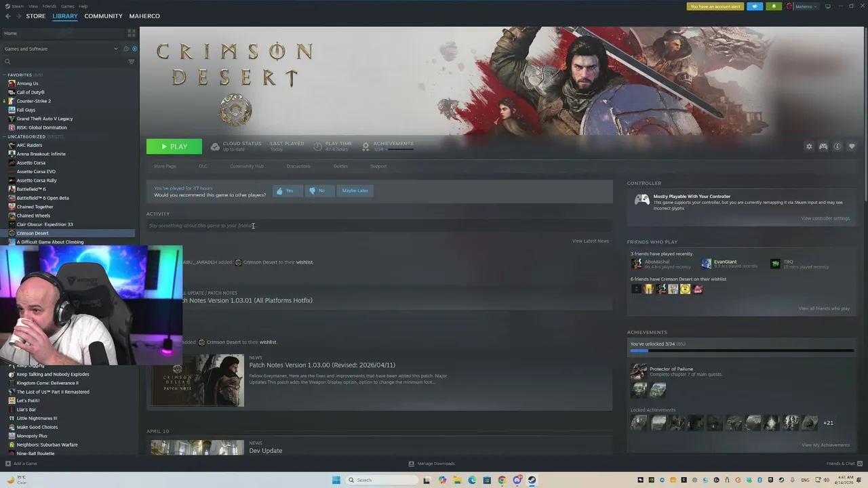Open the Guides link
868x488 pixels.
[340, 166]
